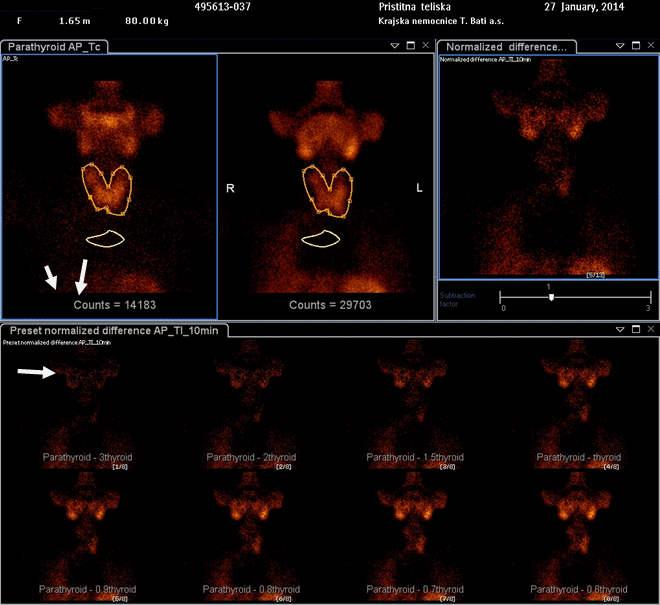Screen dimensions: 660x605
Task: Switch to the Parathyroid AP_Tc tab
Action: pos(55,46)
